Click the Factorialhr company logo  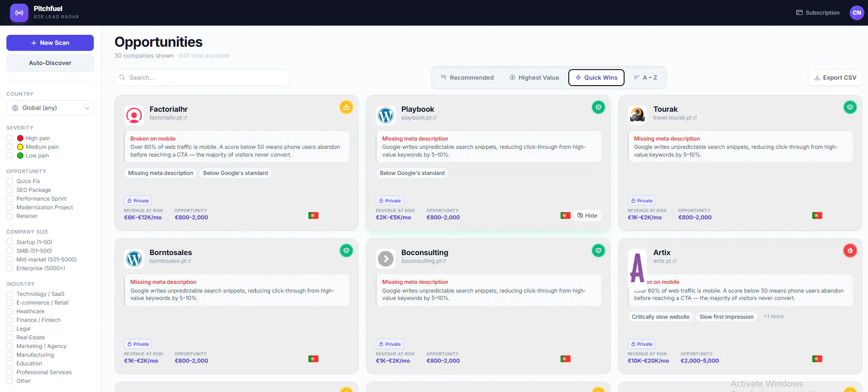134,115
